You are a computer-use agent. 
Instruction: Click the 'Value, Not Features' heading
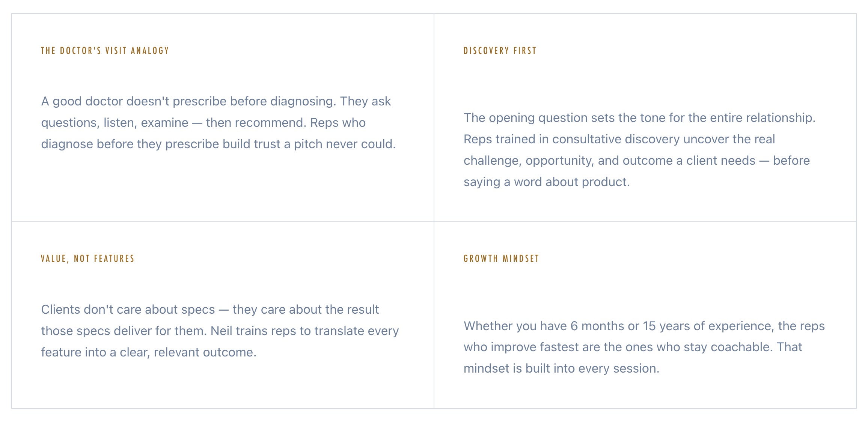[87, 259]
